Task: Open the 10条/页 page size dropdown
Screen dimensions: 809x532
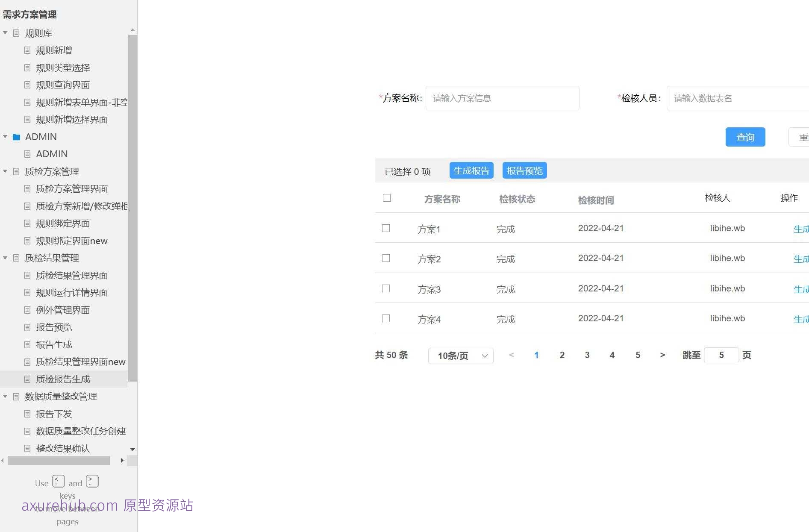Action: (460, 356)
